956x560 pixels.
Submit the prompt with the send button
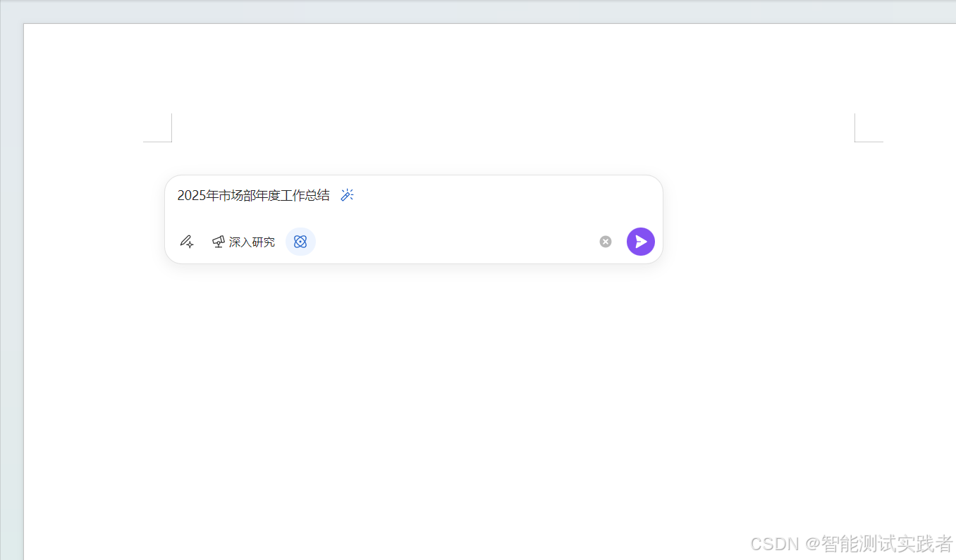click(640, 241)
